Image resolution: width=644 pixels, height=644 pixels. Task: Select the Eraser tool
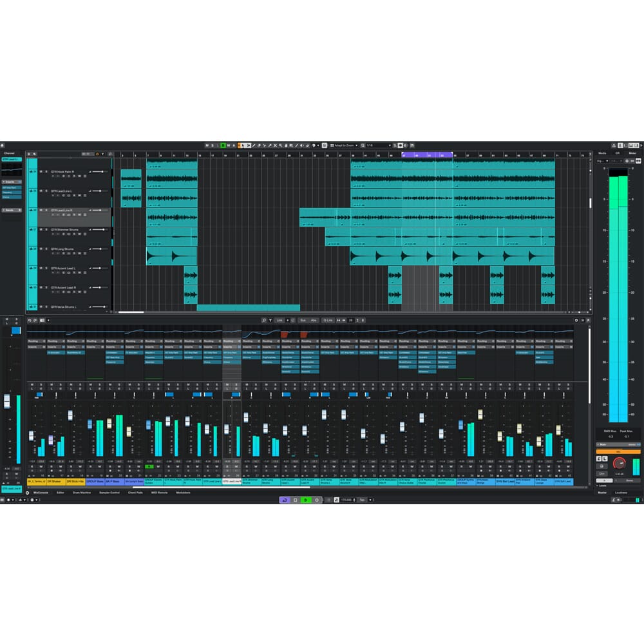(259, 145)
